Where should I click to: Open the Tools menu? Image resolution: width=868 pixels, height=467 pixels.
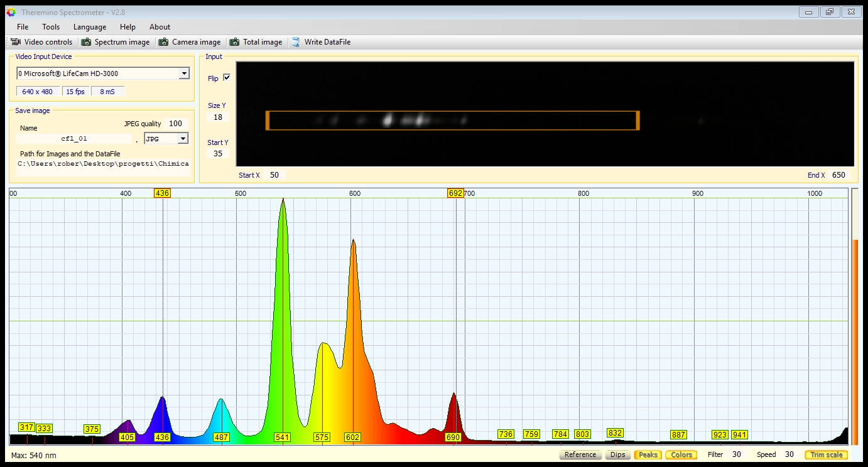click(x=51, y=27)
